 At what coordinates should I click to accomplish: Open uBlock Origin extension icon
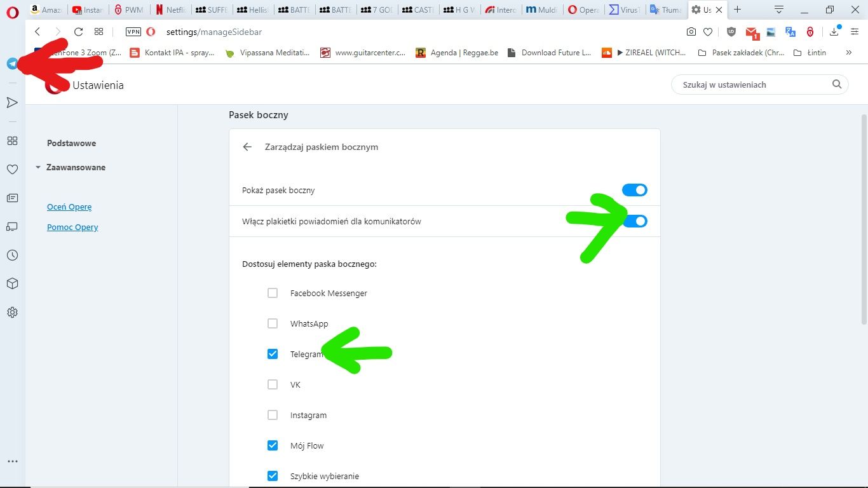[x=731, y=32]
